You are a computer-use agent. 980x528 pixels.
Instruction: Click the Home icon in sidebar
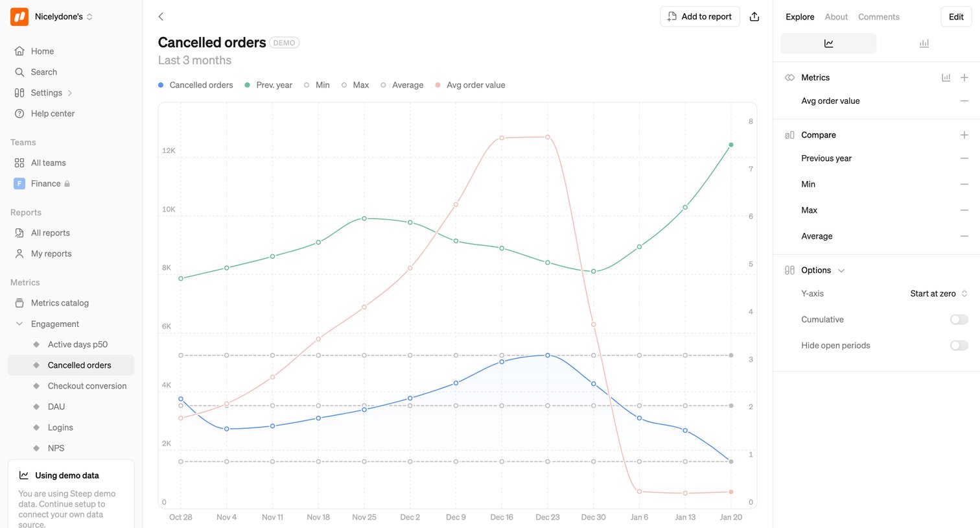click(x=19, y=51)
